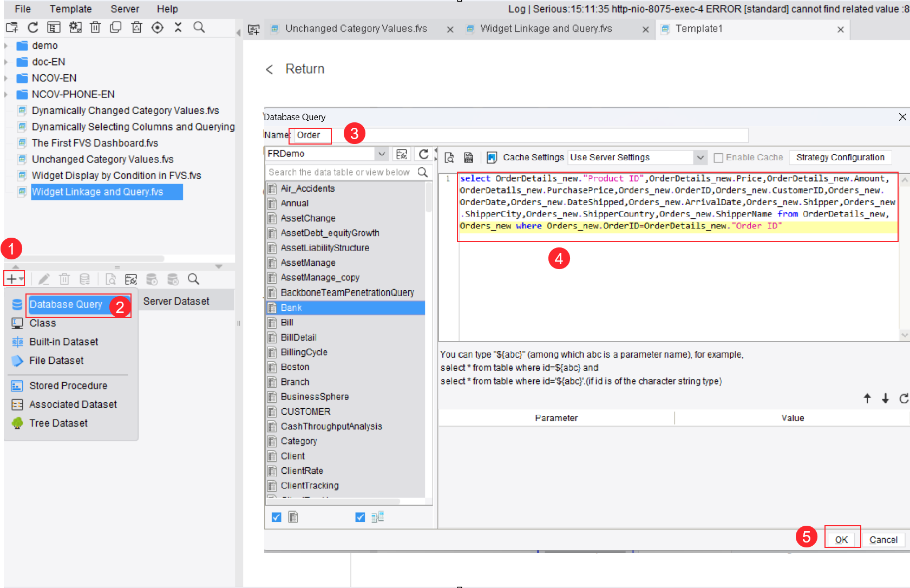Locate the current template with the target icon

click(158, 28)
